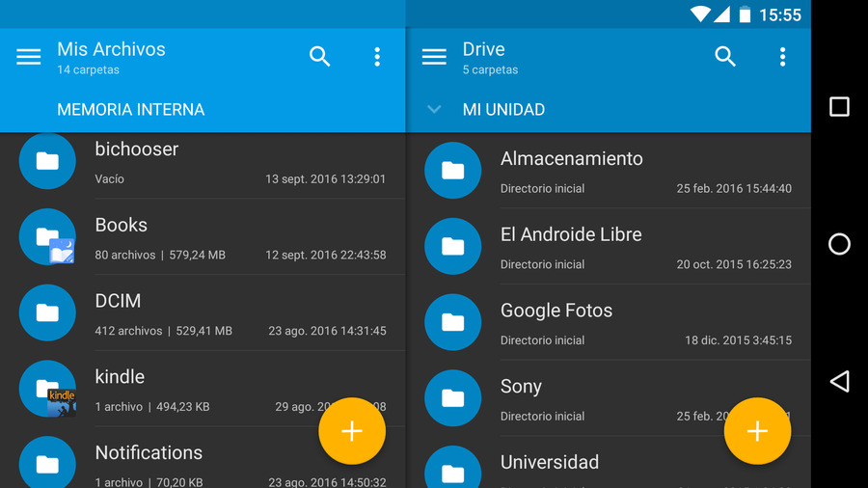Viewport: 868px width, 488px height.
Task: Tap '23 ago. 2016 14:31:45' date
Action: (x=327, y=331)
